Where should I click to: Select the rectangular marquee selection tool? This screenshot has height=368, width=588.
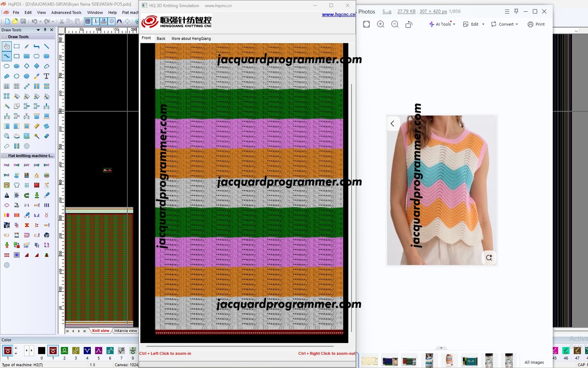point(17,46)
